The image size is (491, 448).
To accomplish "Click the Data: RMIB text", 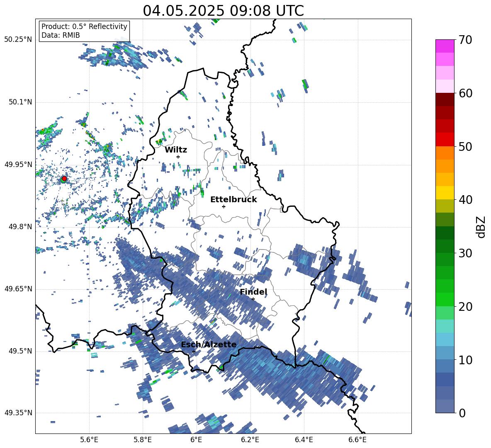I will coord(61,35).
